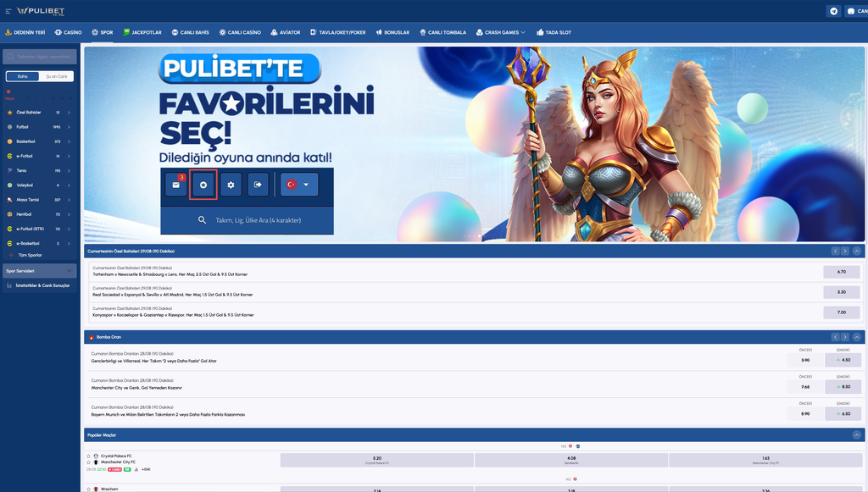Expand Tenis with its chevron

70,170
